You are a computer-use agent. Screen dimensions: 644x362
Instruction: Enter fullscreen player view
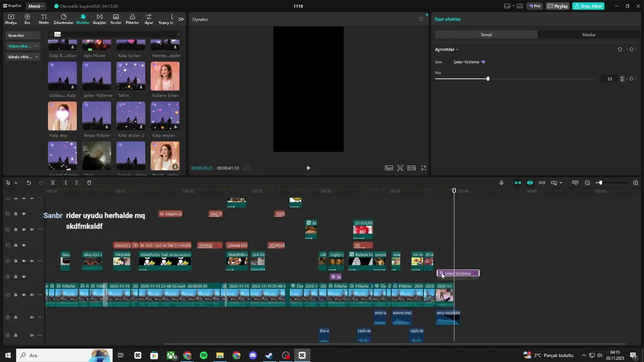tap(424, 168)
